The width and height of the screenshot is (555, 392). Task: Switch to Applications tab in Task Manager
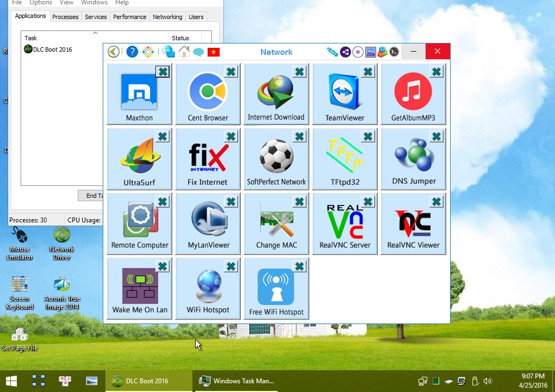(x=30, y=16)
